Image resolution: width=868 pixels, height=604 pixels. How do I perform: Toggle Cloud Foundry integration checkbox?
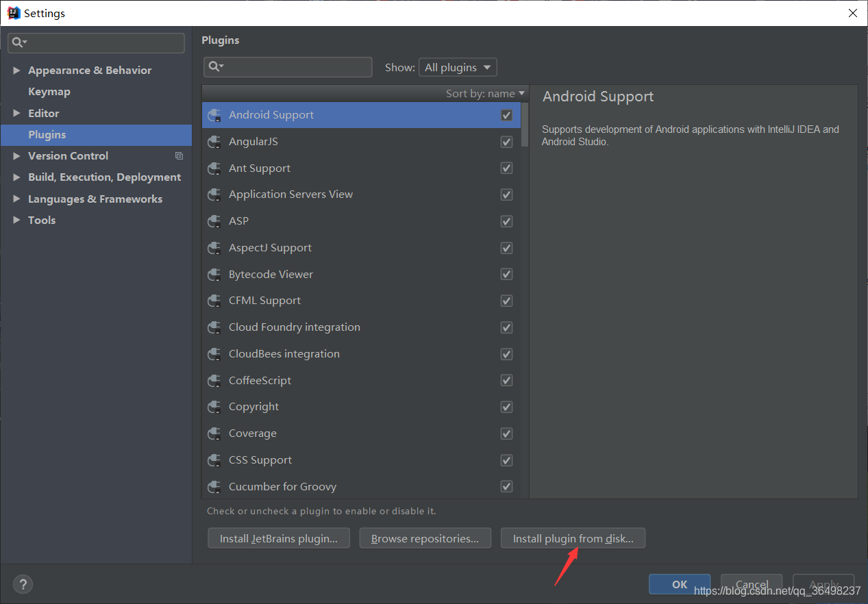pyautogui.click(x=506, y=327)
